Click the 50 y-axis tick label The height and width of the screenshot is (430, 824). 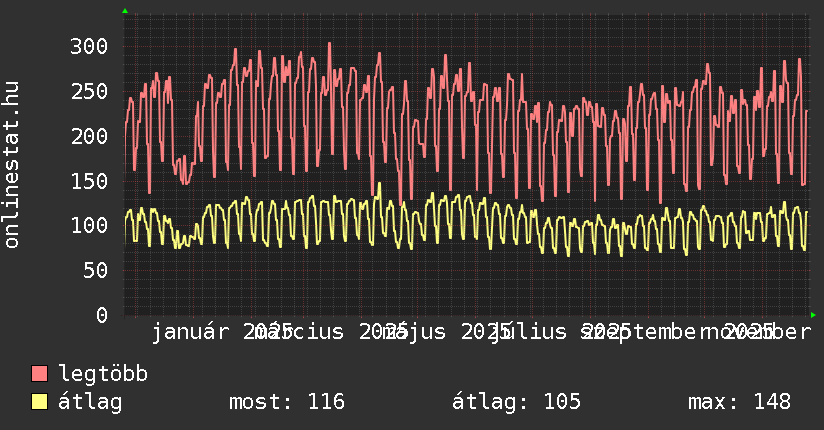95,270
